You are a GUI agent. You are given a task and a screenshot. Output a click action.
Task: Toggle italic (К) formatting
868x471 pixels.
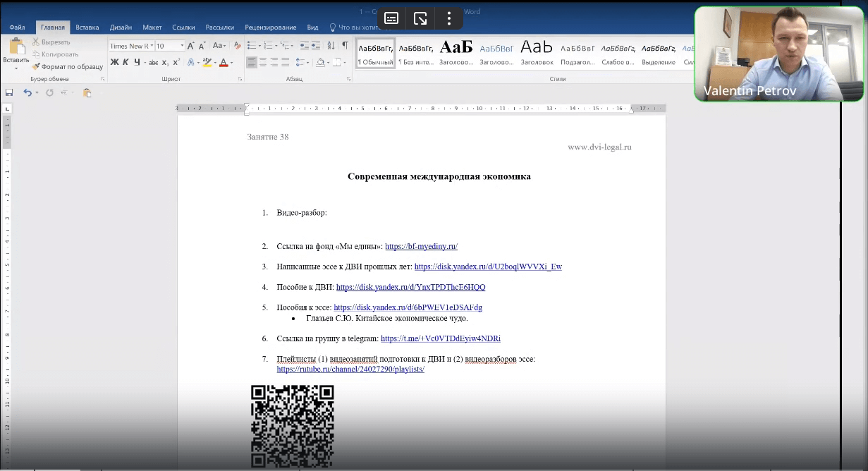point(126,62)
